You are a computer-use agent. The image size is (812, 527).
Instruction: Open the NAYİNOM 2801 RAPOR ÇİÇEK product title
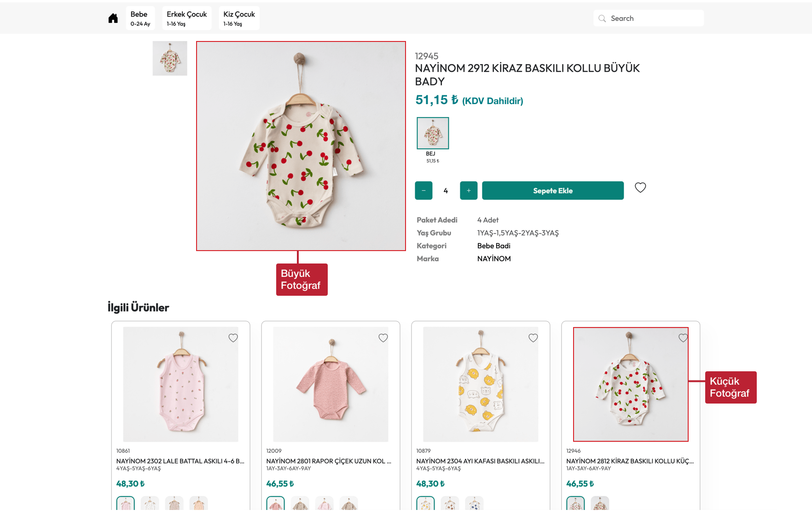tap(328, 461)
